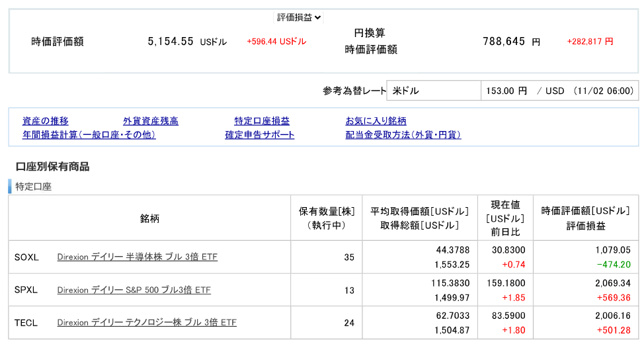Select TECL daily change +1.80
Image resolution: width=644 pixels, height=350 pixels.
tap(513, 331)
